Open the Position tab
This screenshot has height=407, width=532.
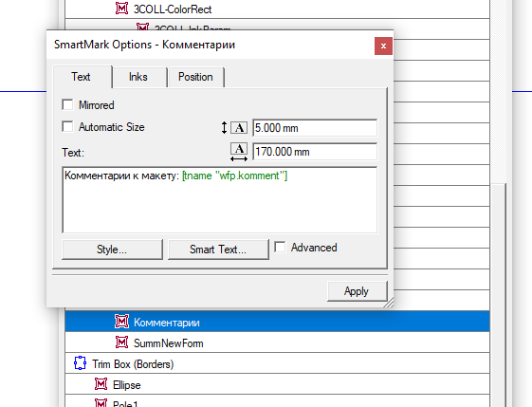[x=195, y=77]
